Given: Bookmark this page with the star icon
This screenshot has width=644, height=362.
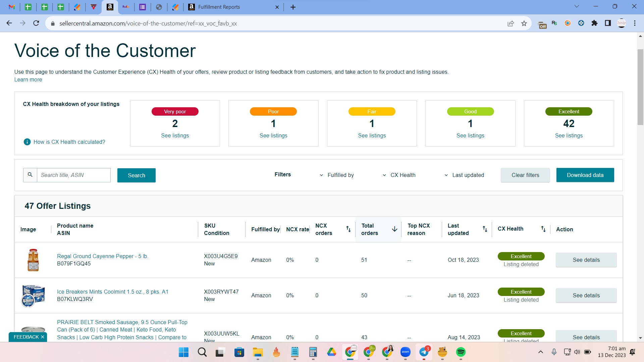Looking at the screenshot, I should point(524,23).
